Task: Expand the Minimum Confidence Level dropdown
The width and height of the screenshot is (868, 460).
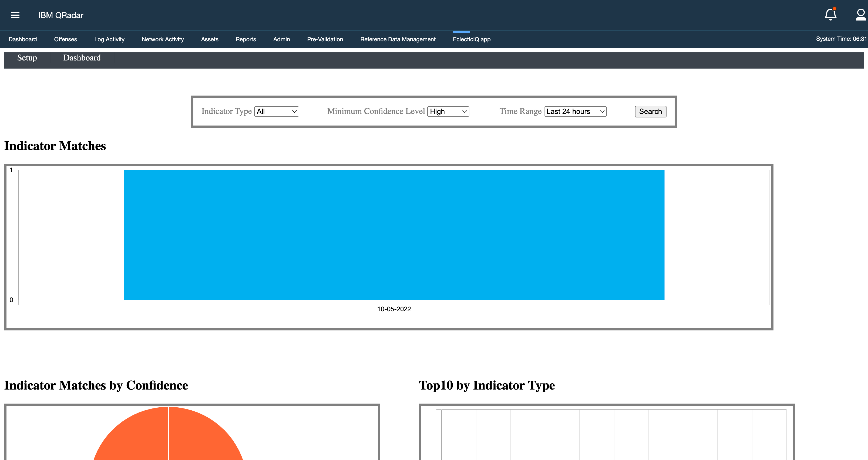Action: (x=448, y=111)
